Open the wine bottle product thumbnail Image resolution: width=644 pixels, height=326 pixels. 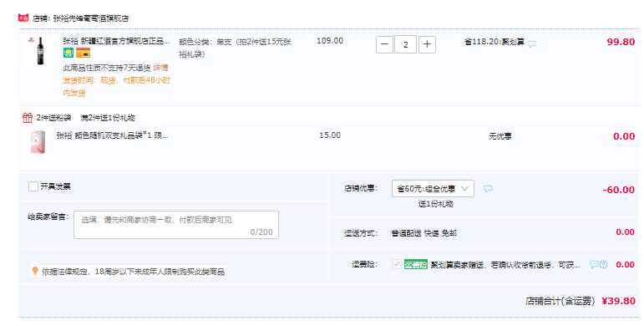pos(40,50)
